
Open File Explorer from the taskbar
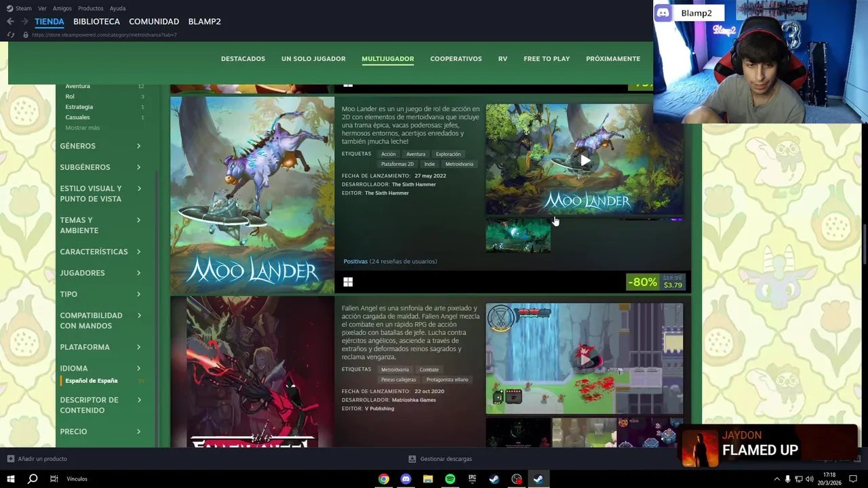click(428, 479)
